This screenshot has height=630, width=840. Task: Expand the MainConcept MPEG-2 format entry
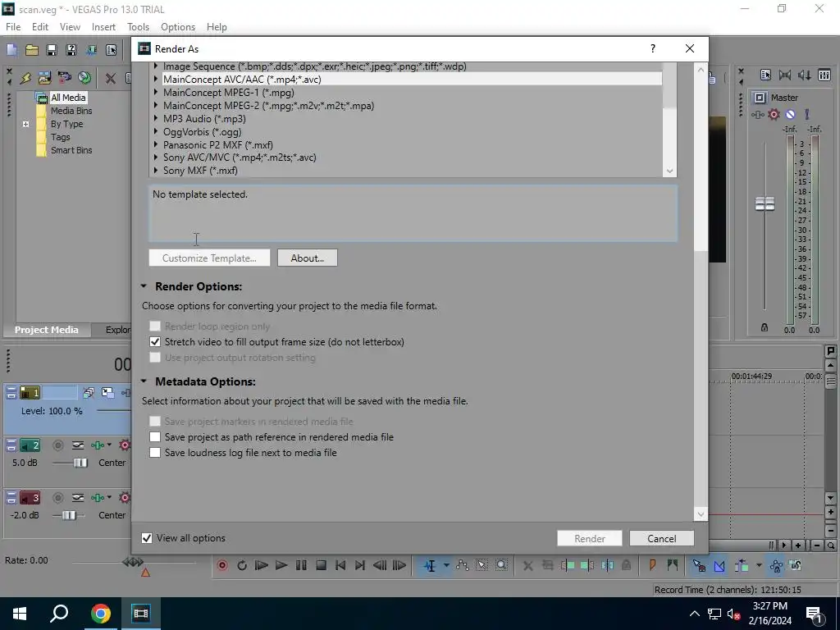[x=156, y=106]
